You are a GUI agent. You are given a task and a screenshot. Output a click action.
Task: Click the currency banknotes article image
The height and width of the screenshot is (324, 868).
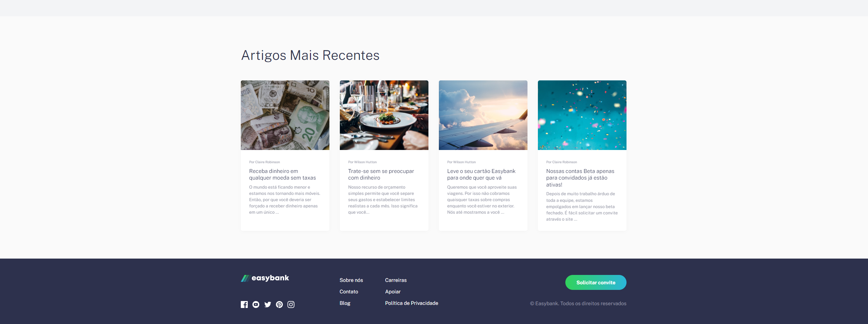coord(285,115)
